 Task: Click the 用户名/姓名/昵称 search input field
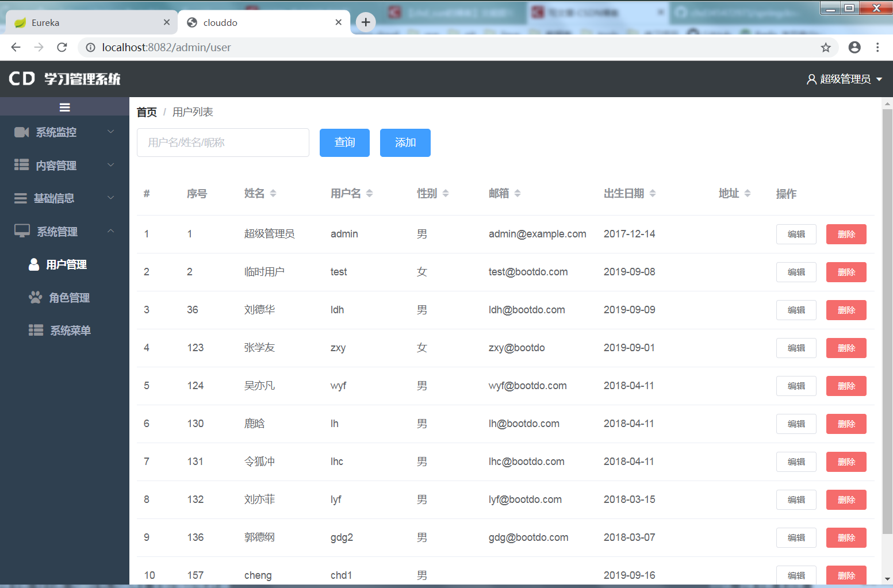(x=223, y=142)
